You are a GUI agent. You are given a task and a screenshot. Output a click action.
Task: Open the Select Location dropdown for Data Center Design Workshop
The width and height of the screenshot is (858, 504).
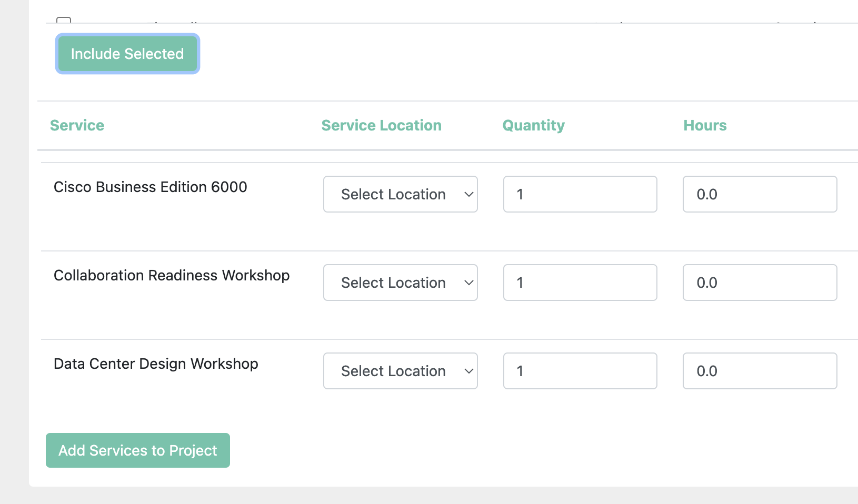(400, 371)
